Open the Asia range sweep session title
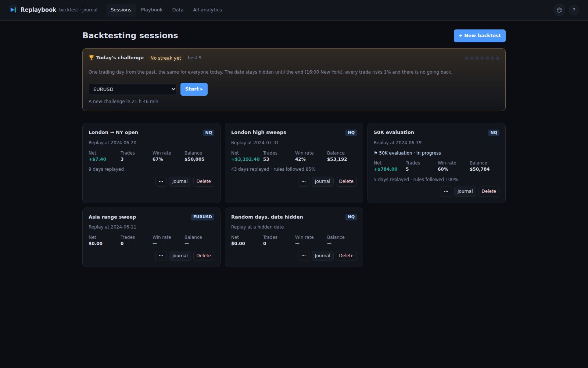This screenshot has height=368, width=588. click(x=112, y=217)
